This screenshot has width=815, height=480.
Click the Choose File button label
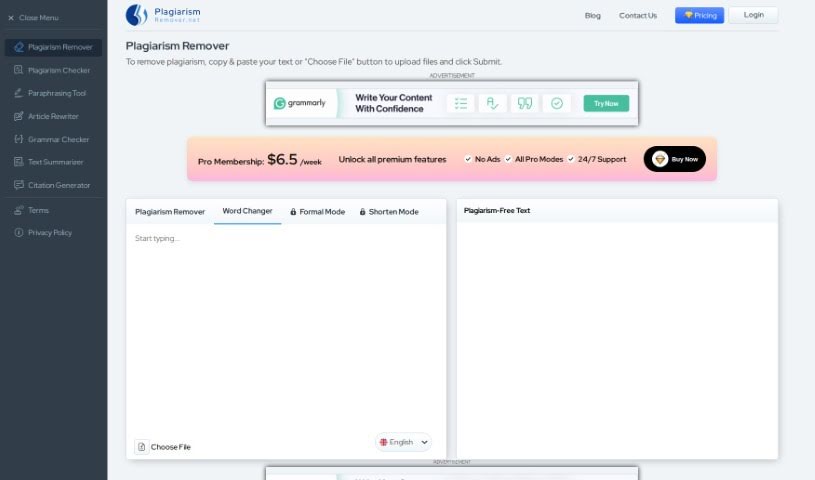pos(170,447)
